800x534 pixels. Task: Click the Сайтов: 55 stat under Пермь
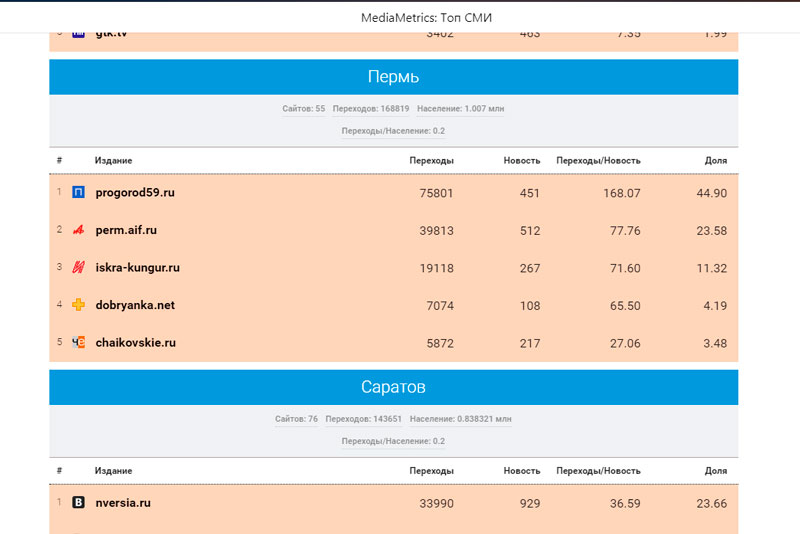tap(304, 108)
